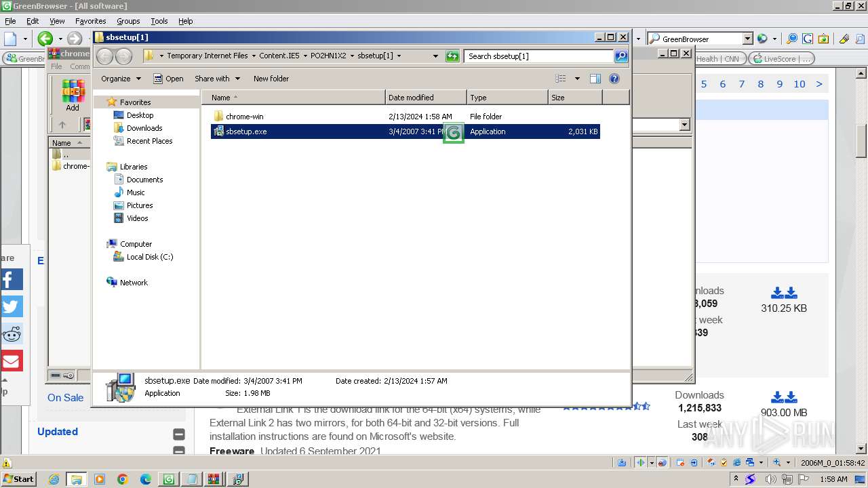Select the sbsetup.exe file
This screenshot has height=488, width=868.
pos(406,131)
